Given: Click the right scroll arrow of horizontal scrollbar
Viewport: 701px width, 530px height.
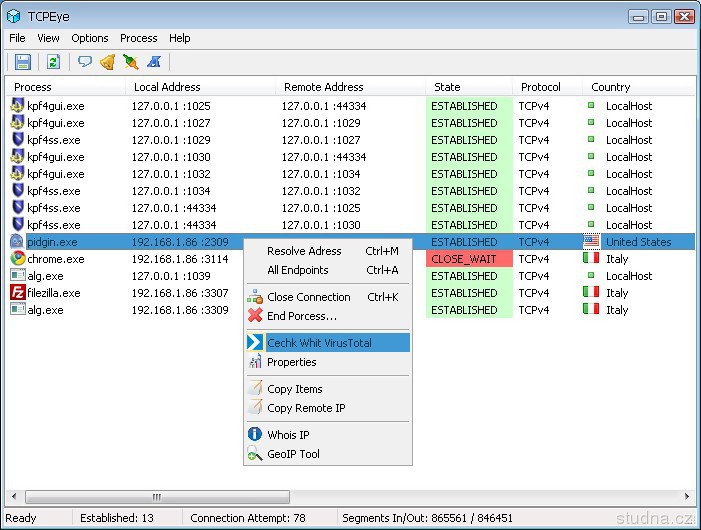Looking at the screenshot, I should click(x=687, y=497).
